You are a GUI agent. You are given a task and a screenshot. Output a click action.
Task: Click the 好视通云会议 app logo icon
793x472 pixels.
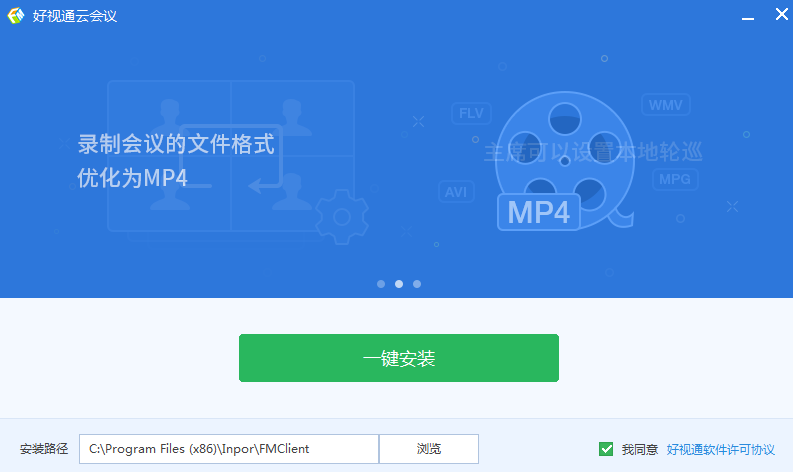click(16, 16)
